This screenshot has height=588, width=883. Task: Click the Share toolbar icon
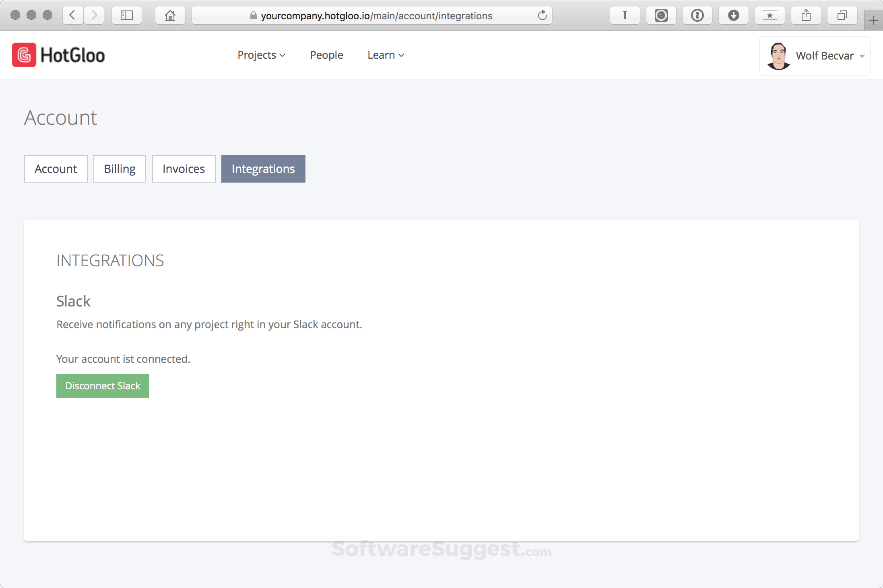806,15
